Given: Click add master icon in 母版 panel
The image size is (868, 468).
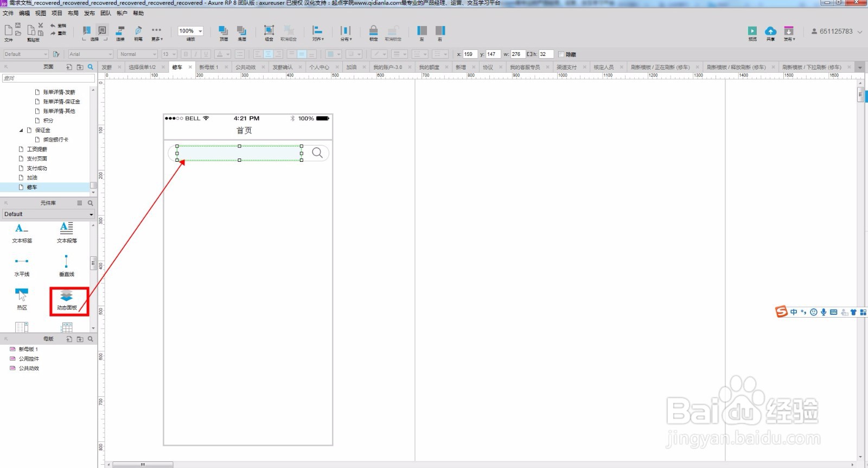Looking at the screenshot, I should [x=69, y=338].
